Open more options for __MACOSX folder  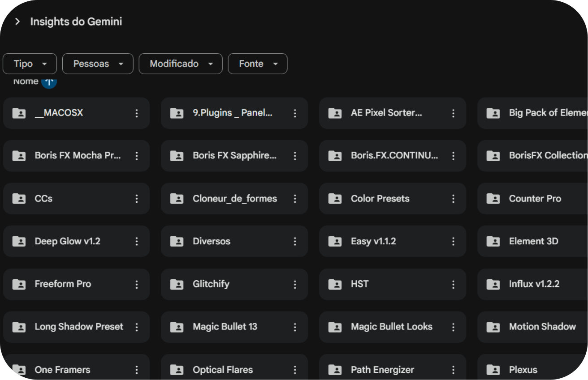[137, 113]
